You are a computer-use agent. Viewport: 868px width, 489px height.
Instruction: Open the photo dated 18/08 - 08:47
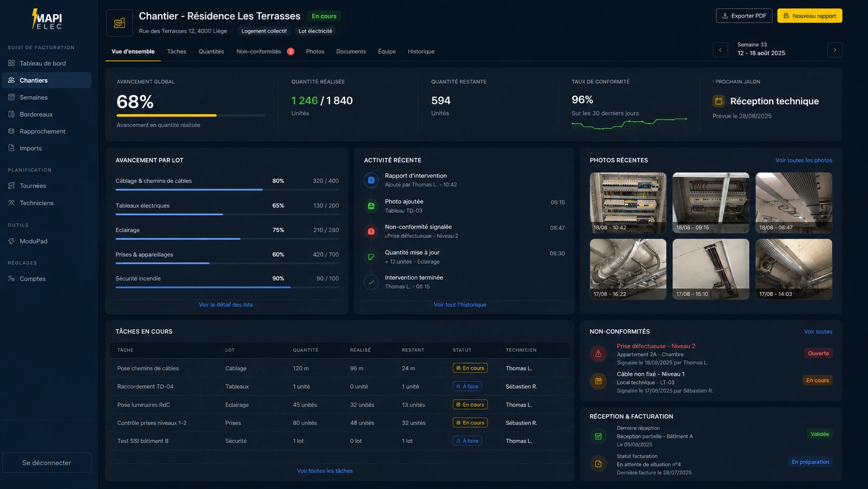[x=794, y=203]
